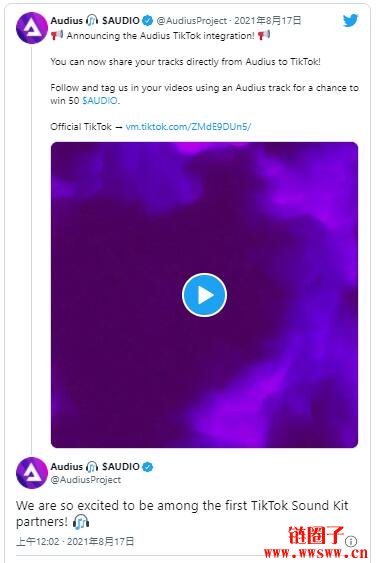The width and height of the screenshot is (377, 563).
Task: Click the headphones emoji after partners!
Action: click(x=81, y=522)
